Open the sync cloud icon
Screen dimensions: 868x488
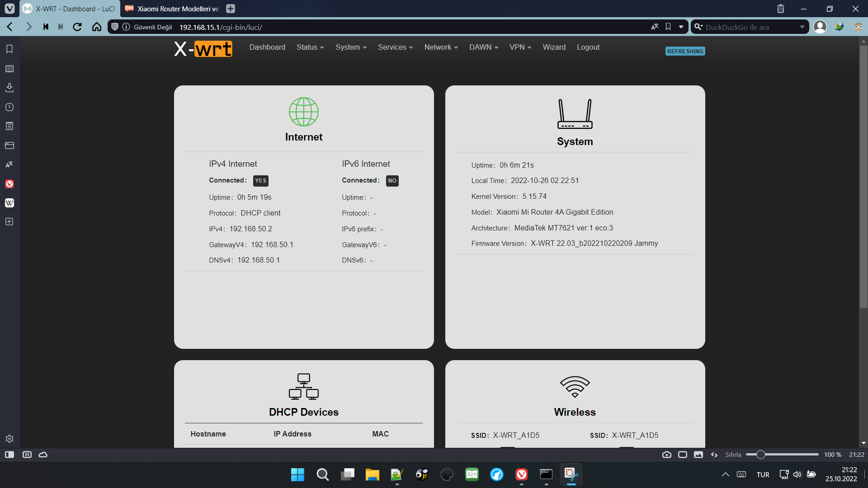coord(43,455)
